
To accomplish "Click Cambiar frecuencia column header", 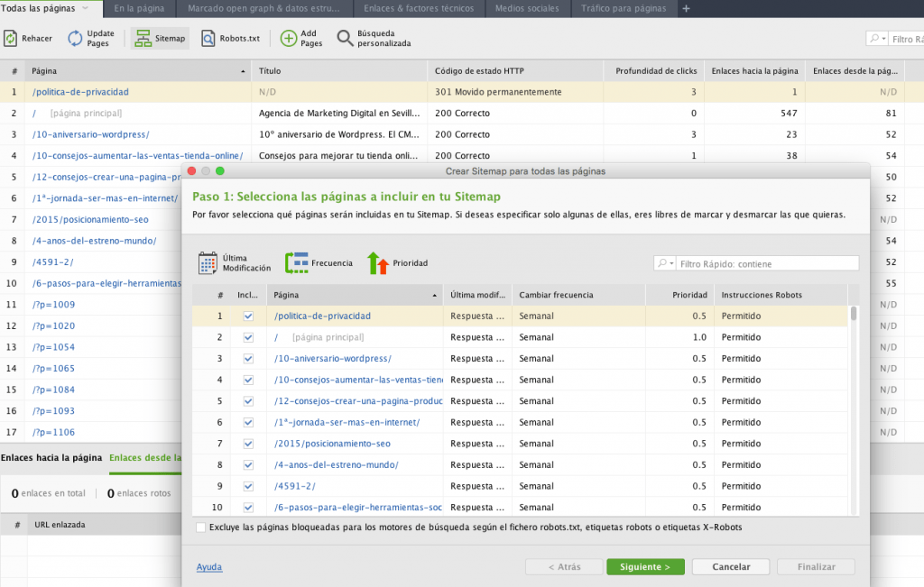I will (x=578, y=295).
